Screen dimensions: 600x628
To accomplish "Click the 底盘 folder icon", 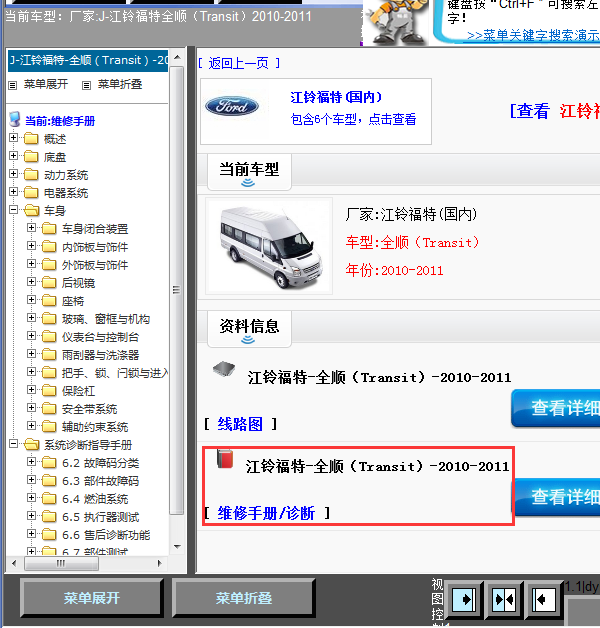I will point(31,157).
